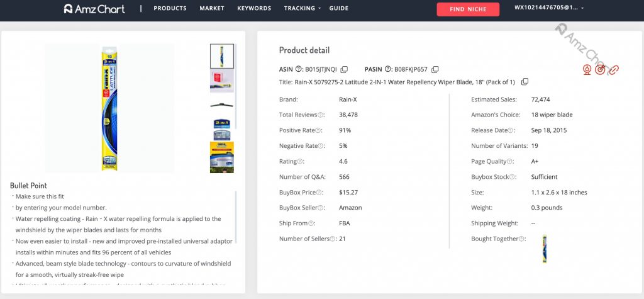This screenshot has width=644, height=299.
Task: Click the Total Reviews value 38,478
Action: [348, 115]
